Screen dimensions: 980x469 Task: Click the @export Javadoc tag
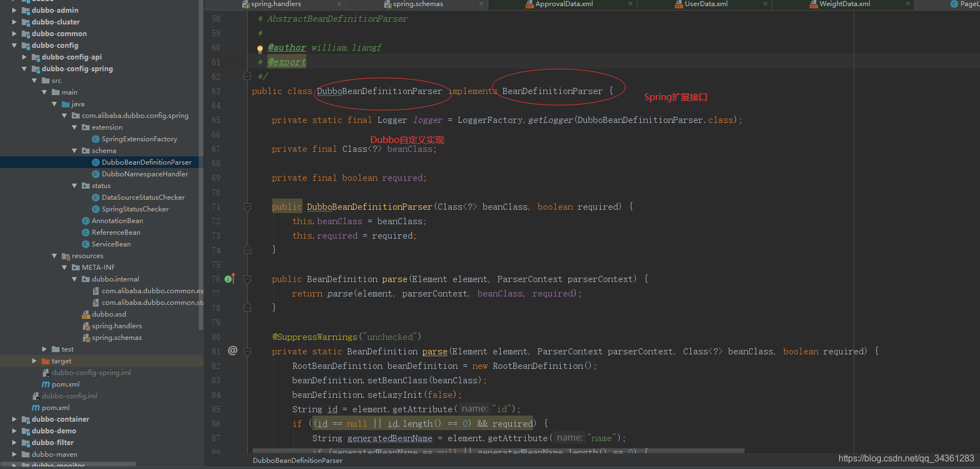tap(287, 62)
